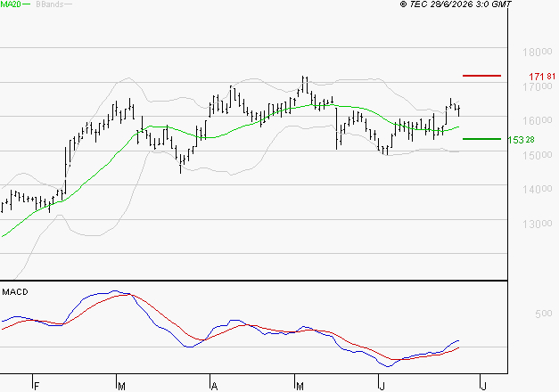Click the 500 MACD scale label
559x392 pixels.
[x=544, y=314]
